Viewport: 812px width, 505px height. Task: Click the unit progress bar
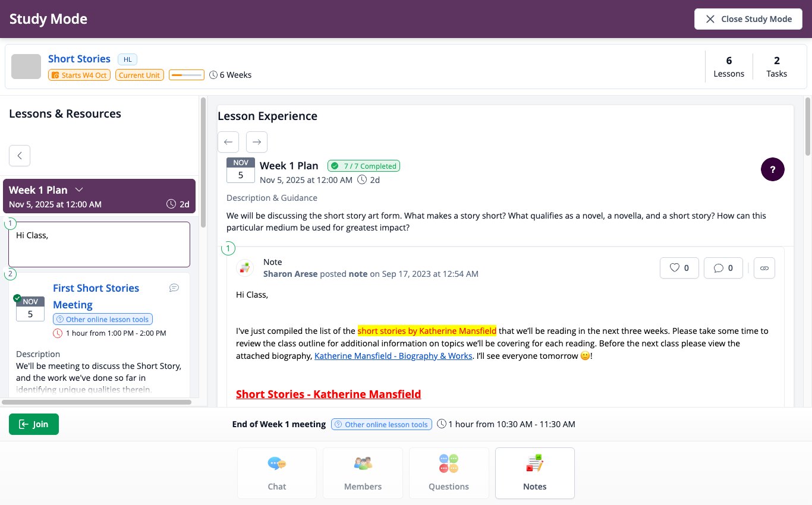pyautogui.click(x=186, y=75)
